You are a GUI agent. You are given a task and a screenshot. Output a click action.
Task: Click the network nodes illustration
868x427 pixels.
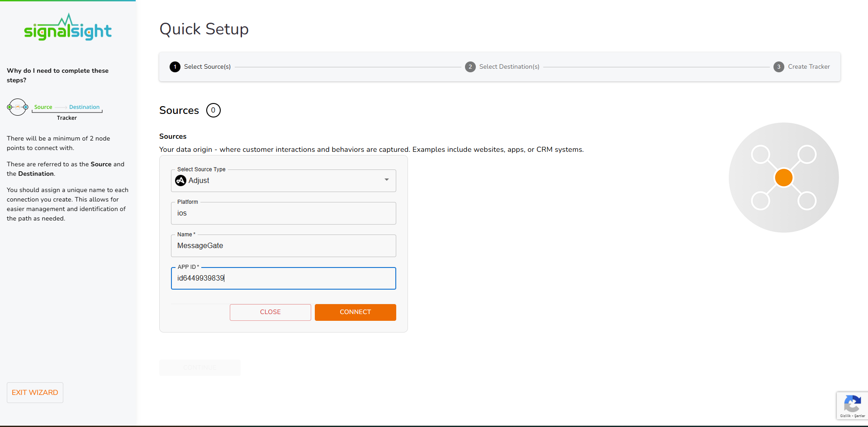[783, 178]
